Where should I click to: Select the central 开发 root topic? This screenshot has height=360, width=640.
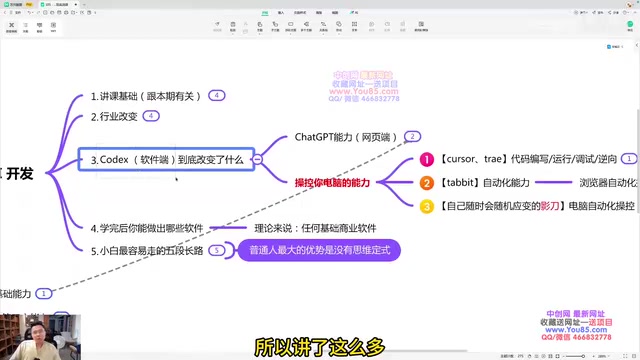(x=17, y=173)
